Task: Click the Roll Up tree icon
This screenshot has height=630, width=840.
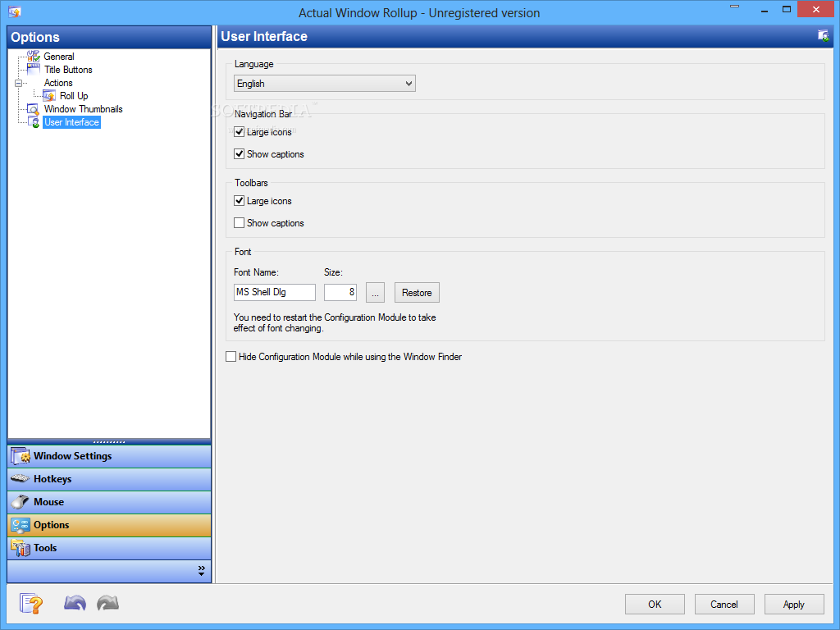Action: 49,95
